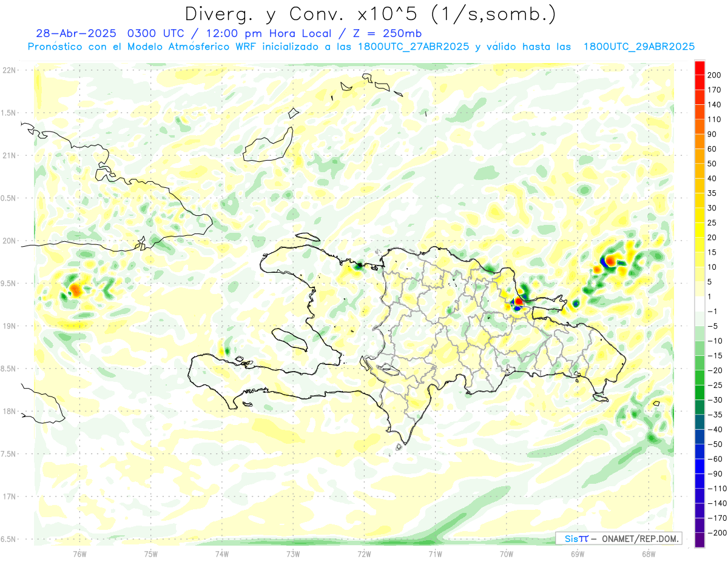Image resolution: width=728 pixels, height=562 pixels.
Task: Click the topmost red colorbar segment
Action: coord(699,68)
